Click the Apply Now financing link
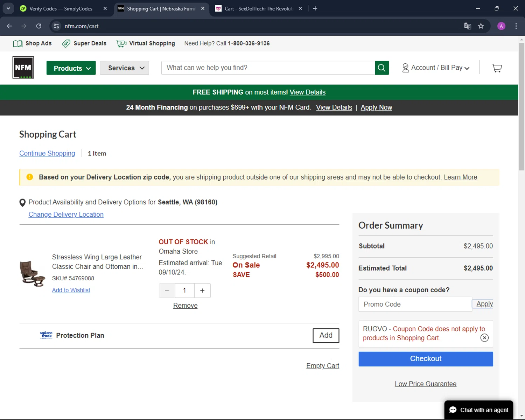This screenshot has width=525, height=420. 376,107
